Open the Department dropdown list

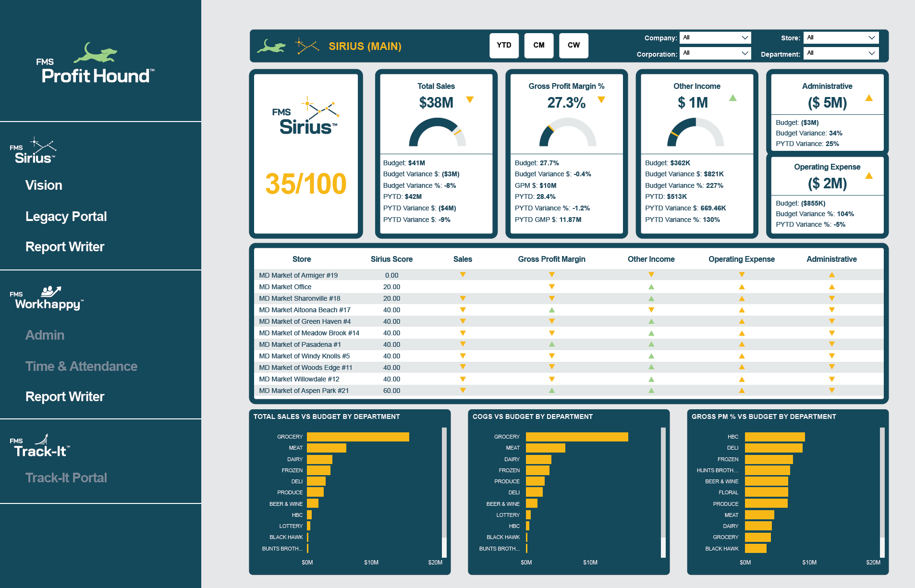click(841, 53)
